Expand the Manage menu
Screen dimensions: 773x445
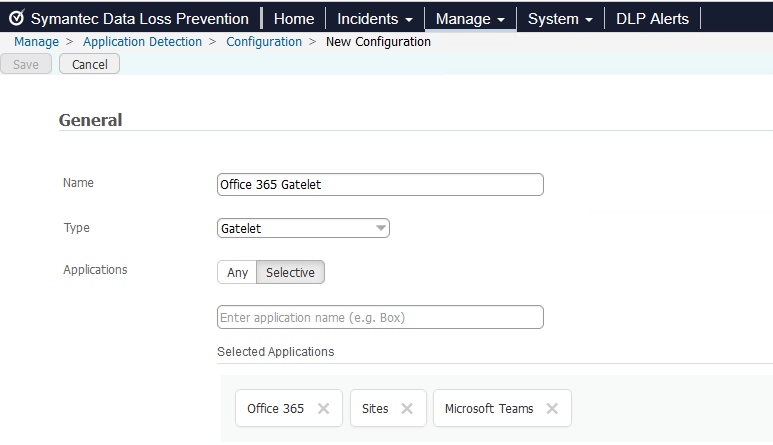pyautogui.click(x=470, y=19)
